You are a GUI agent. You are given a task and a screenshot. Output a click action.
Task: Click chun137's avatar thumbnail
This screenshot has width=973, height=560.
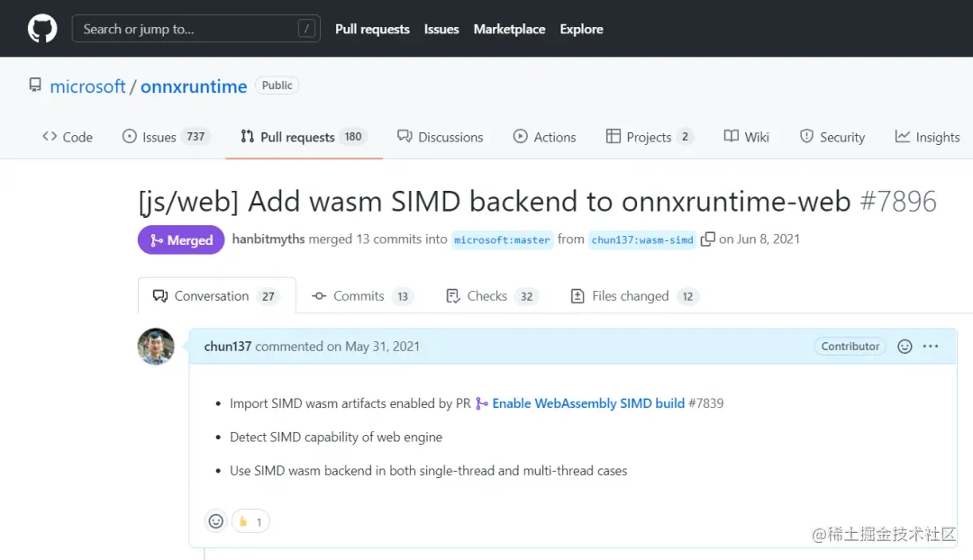pyautogui.click(x=156, y=346)
